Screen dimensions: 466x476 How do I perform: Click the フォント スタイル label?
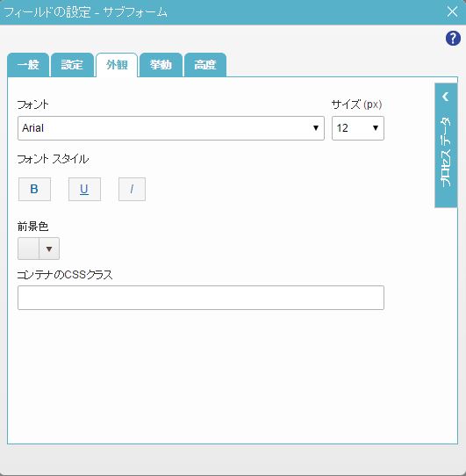[x=53, y=159]
